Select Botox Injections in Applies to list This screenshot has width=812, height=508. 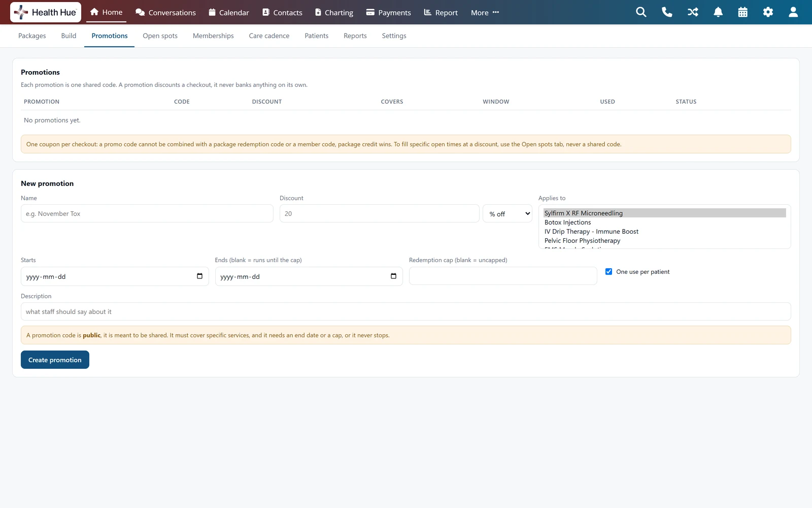[665, 222]
